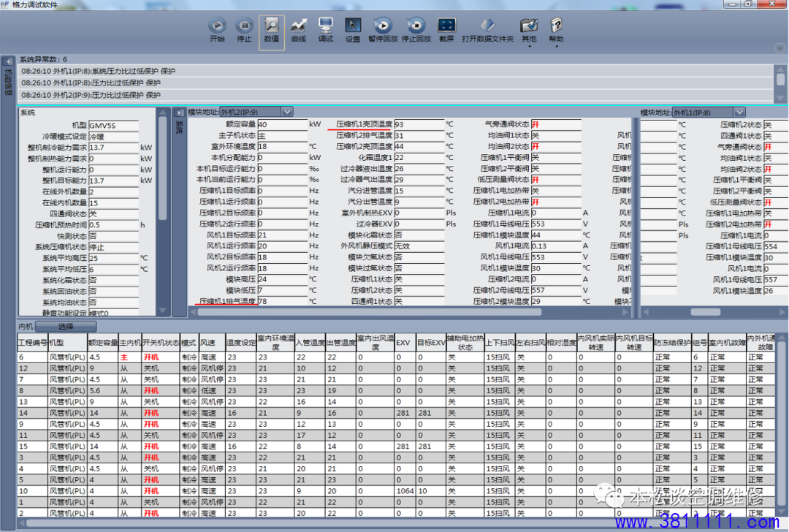Click the 工程编号 column header

[x=32, y=343]
